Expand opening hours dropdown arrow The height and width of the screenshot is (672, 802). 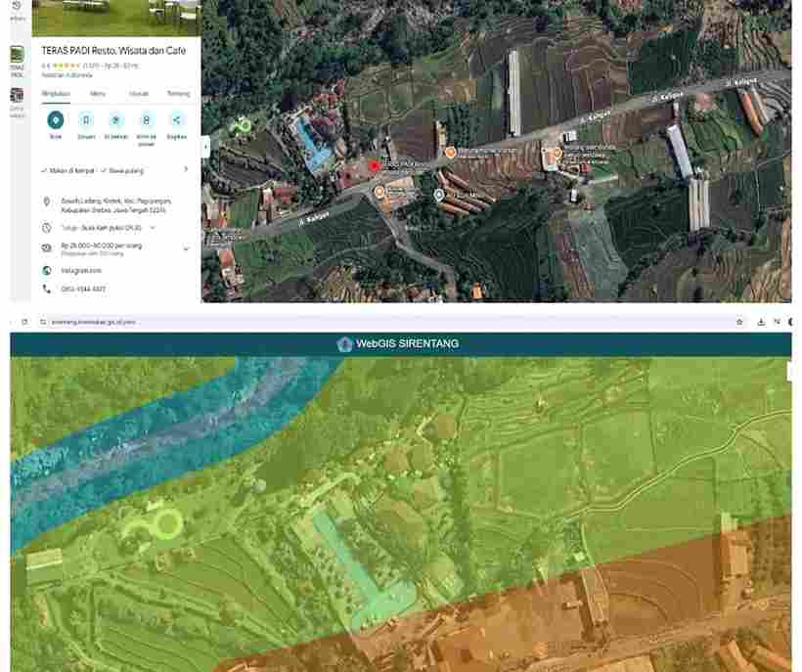coord(153,227)
